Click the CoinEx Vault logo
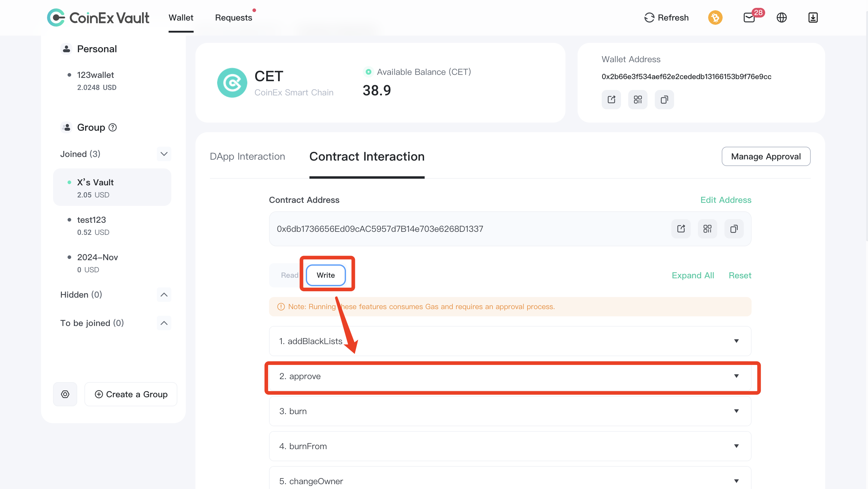The height and width of the screenshot is (489, 868). click(x=98, y=18)
